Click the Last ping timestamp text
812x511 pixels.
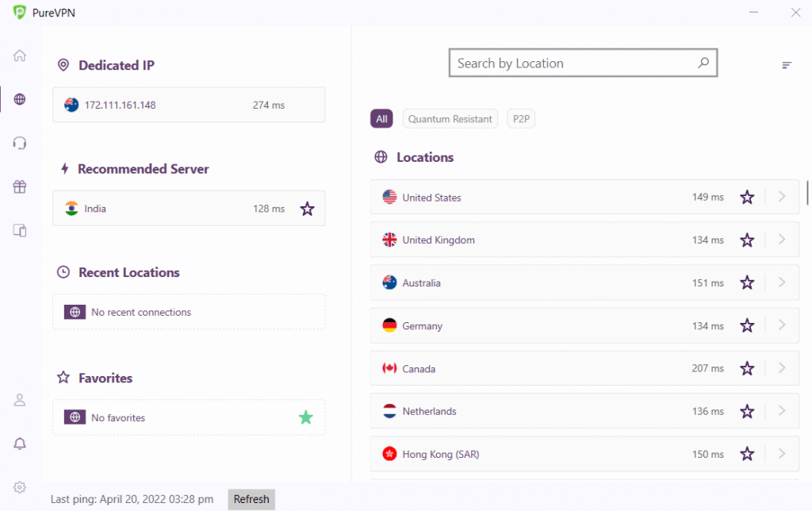[x=132, y=499]
